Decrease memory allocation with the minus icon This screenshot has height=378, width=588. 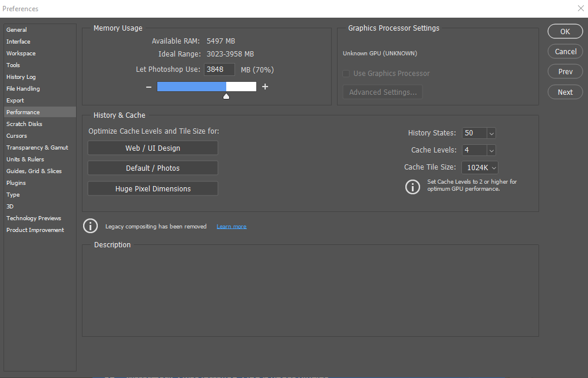coord(148,86)
